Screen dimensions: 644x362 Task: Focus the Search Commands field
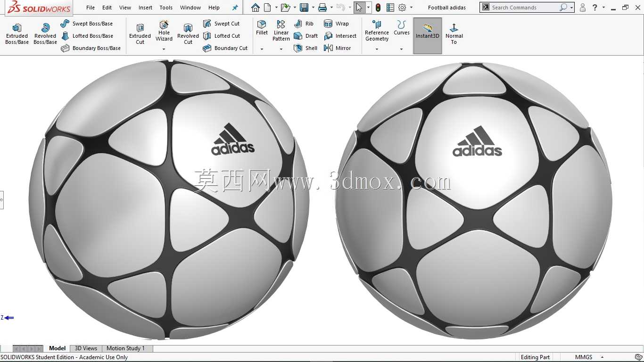coord(524,8)
